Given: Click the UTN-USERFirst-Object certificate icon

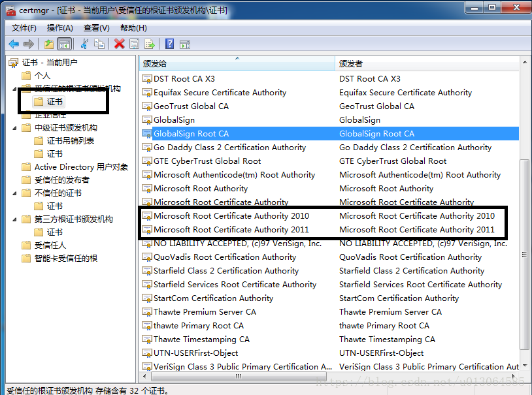Looking at the screenshot, I should 147,353.
